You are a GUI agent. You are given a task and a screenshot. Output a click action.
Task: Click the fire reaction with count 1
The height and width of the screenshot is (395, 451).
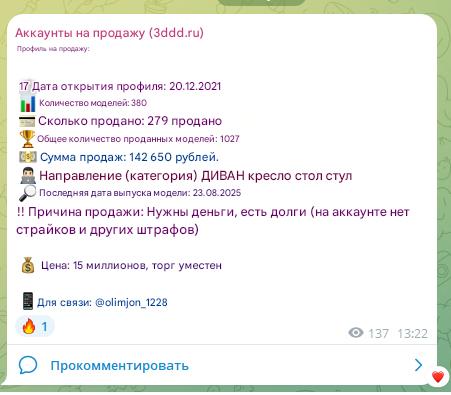(x=35, y=326)
